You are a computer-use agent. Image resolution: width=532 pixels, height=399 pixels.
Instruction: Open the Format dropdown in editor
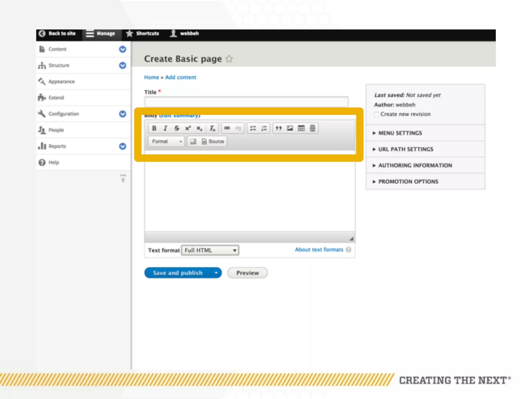coord(166,141)
